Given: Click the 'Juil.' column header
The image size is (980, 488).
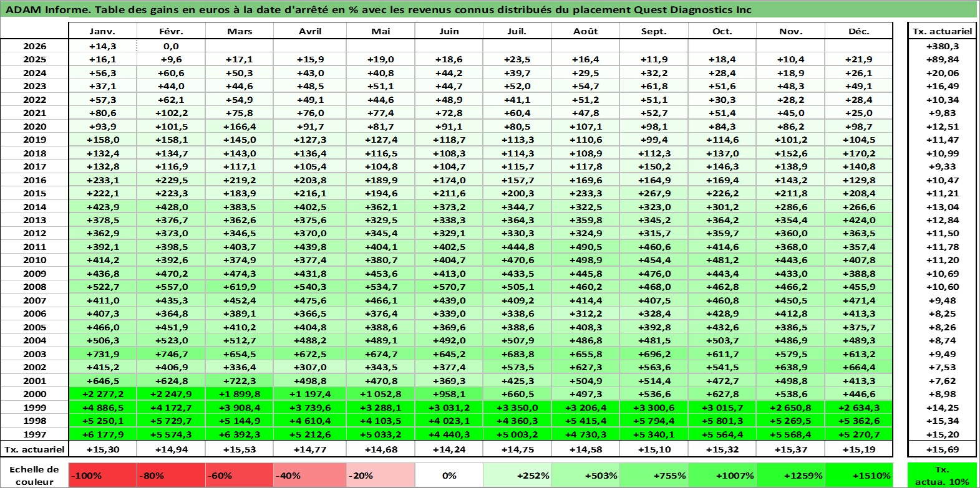Looking at the screenshot, I should (517, 31).
